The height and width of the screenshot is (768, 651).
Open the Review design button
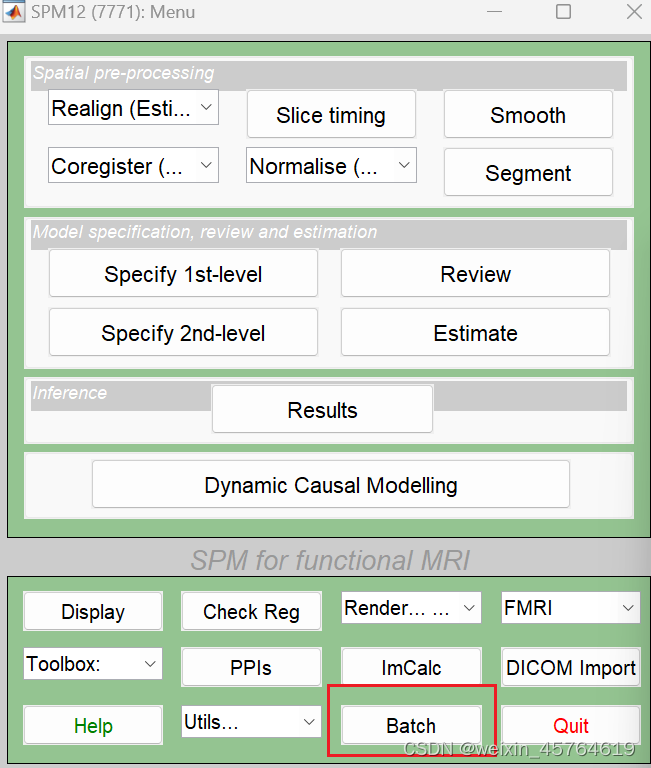(475, 273)
